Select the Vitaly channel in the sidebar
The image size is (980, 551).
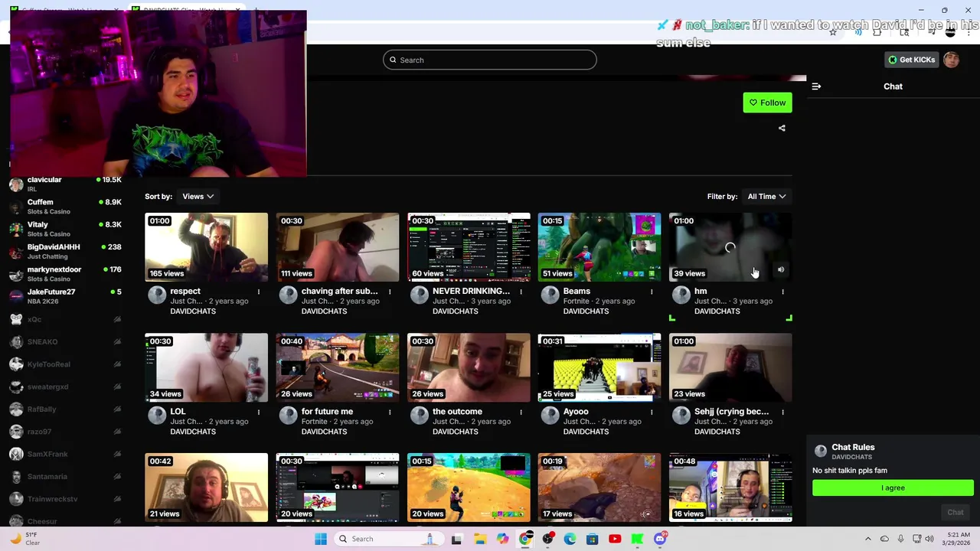(66, 229)
